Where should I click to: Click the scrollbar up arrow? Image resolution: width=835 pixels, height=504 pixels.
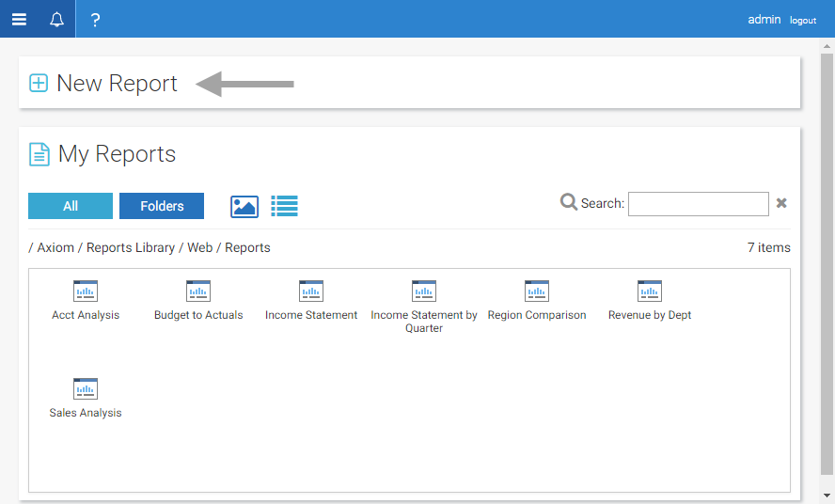click(x=827, y=46)
